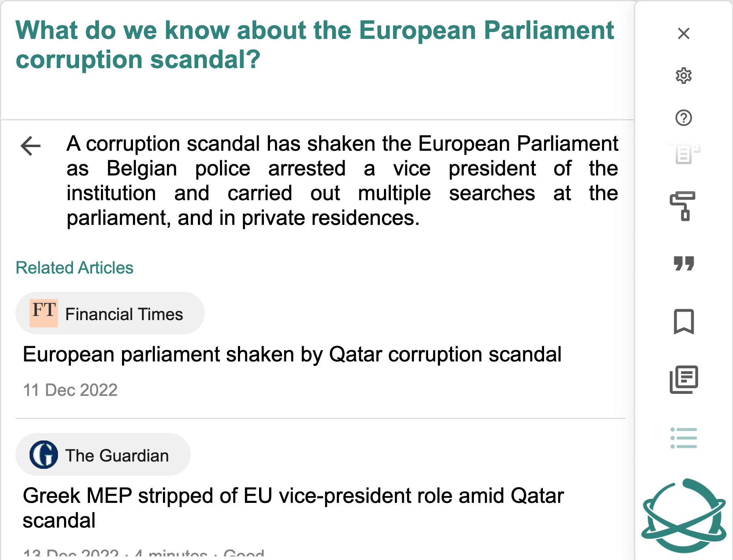
Task: Open the stacked news articles icon
Action: [684, 380]
